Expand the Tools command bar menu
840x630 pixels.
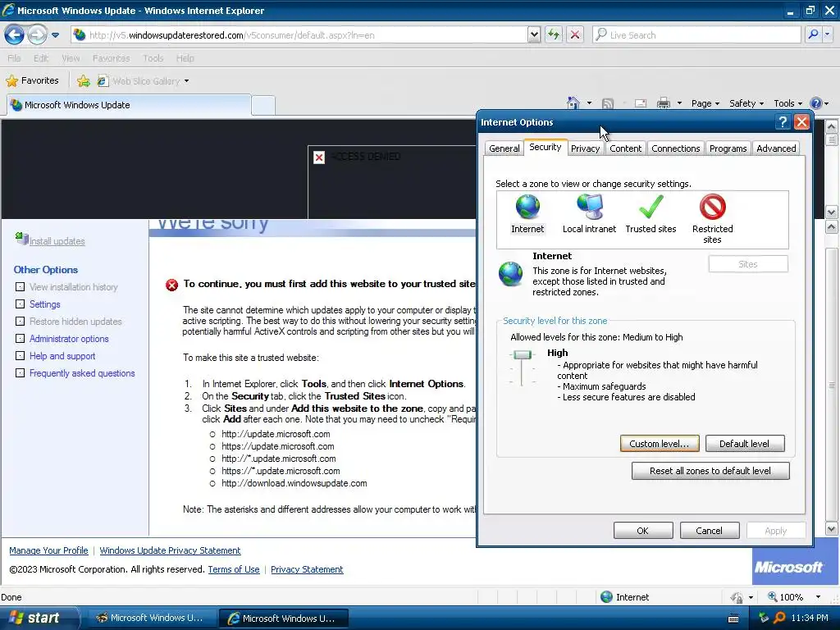[x=787, y=103]
